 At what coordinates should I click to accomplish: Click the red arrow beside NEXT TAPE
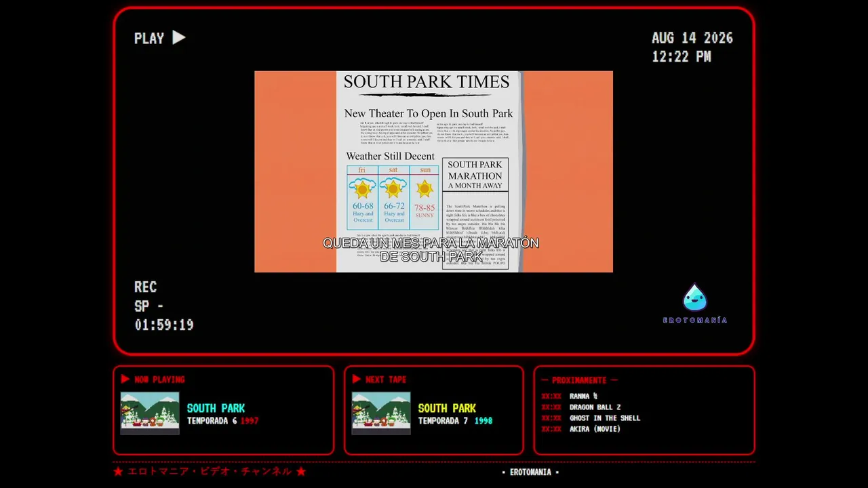click(x=357, y=379)
